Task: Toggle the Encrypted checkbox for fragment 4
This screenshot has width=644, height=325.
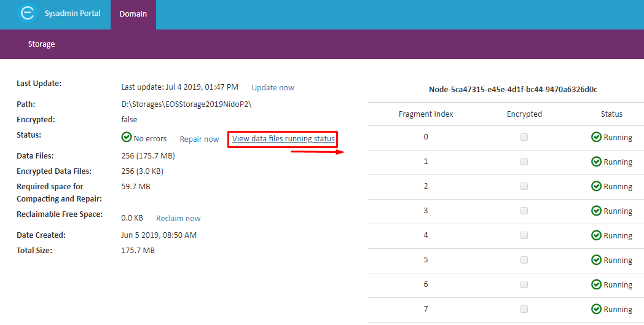Action: [524, 235]
